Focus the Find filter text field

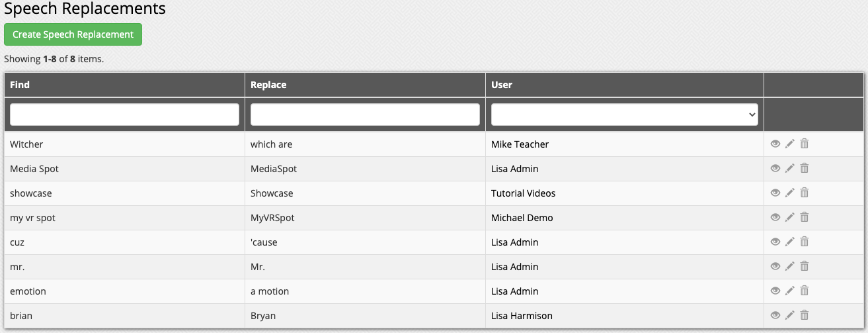(x=124, y=115)
